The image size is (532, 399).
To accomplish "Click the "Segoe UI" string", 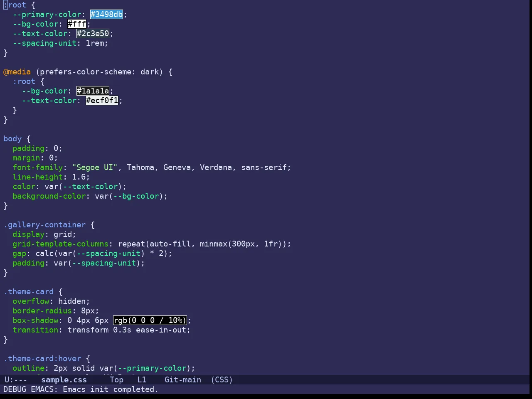I will point(95,167).
